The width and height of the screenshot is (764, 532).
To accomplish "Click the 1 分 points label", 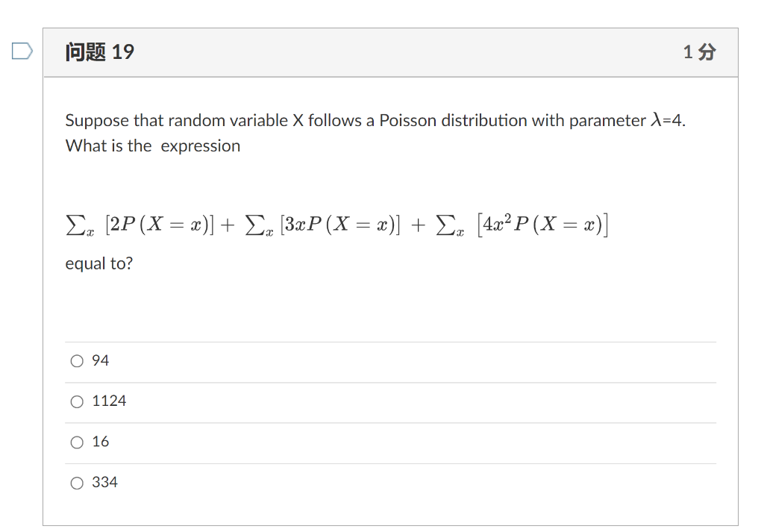I will [700, 51].
